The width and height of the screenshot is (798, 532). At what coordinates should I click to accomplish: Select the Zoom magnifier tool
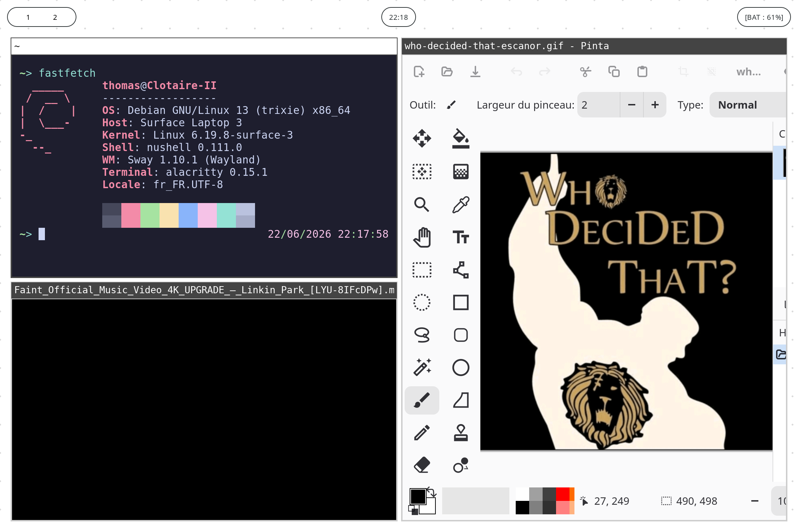click(422, 204)
